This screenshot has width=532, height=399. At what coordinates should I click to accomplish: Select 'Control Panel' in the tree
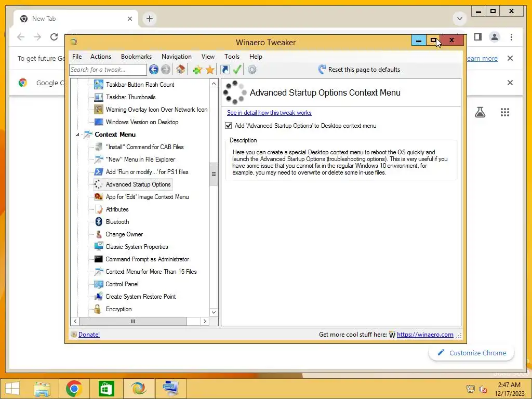(122, 284)
